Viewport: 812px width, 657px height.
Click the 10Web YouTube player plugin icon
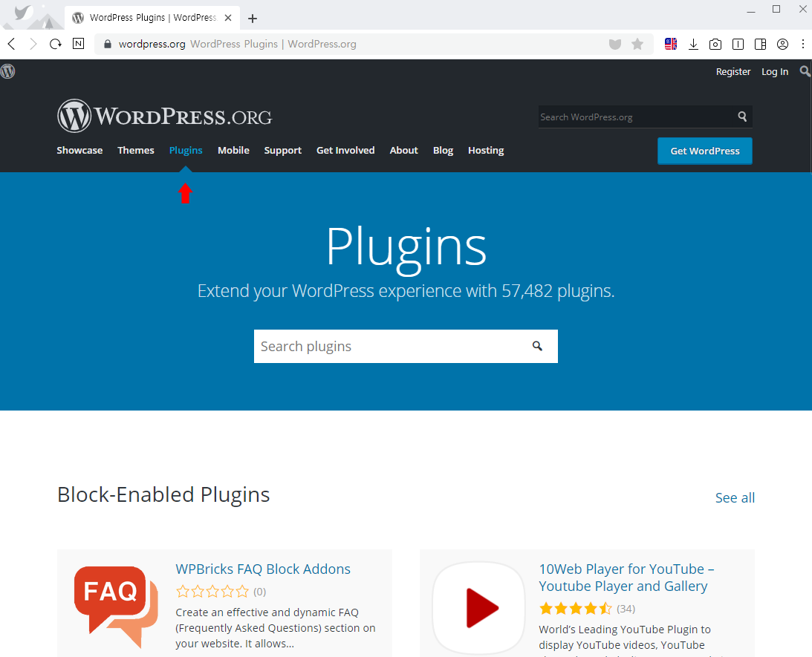[x=479, y=608]
